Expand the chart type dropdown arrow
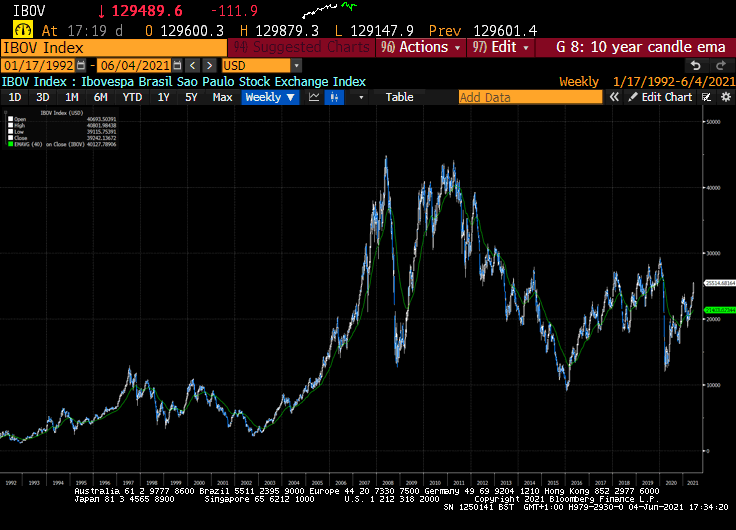Screen dimensions: 736x530 [361, 98]
